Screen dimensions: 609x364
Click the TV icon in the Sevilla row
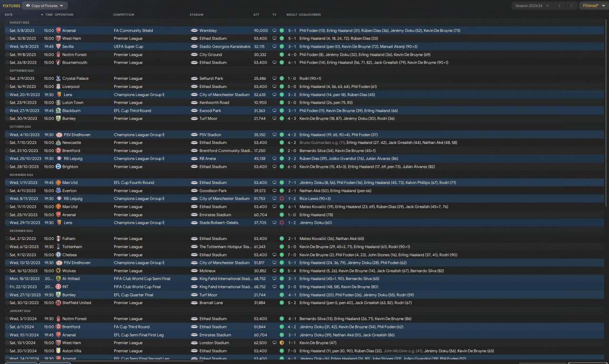coord(274,47)
